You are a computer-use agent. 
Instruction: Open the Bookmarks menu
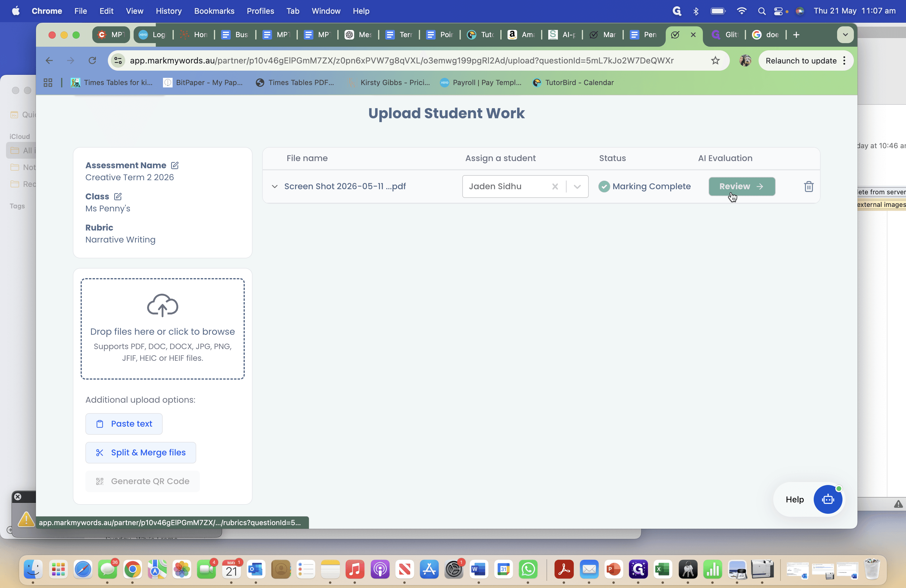tap(214, 11)
